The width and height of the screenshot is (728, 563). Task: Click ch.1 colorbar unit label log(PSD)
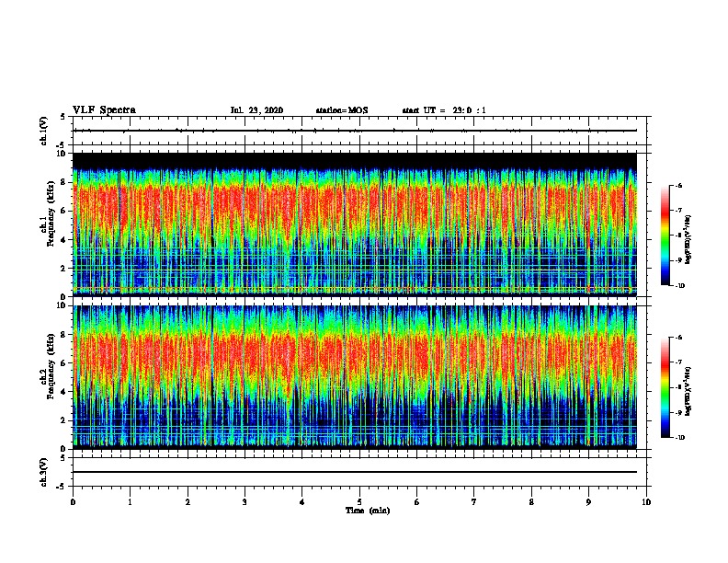coord(688,239)
